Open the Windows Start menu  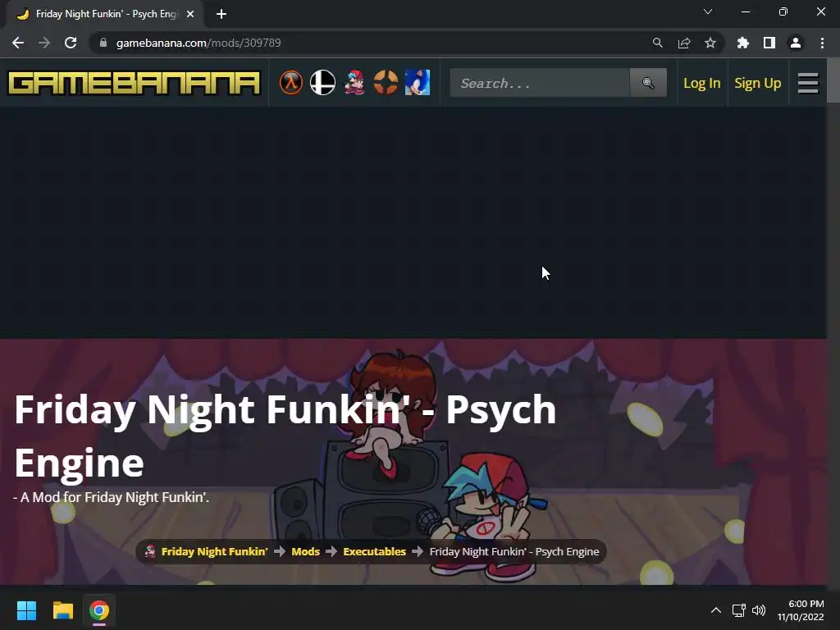point(26,610)
